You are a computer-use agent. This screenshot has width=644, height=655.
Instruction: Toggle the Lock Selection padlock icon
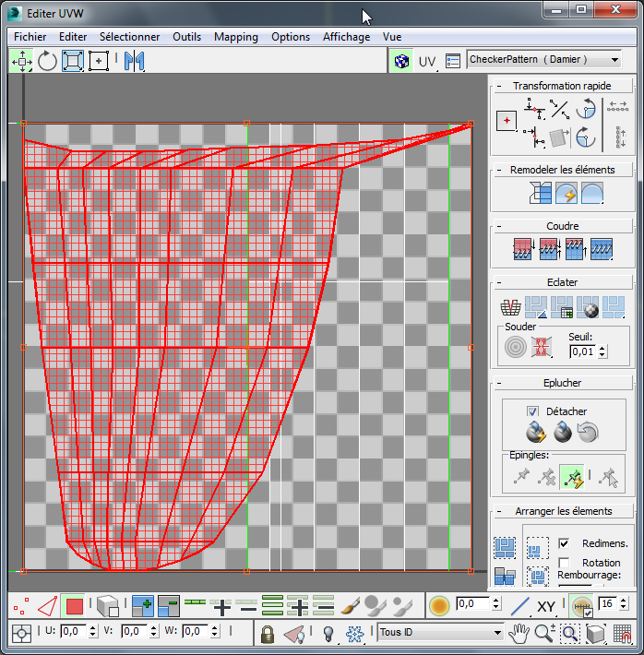pyautogui.click(x=268, y=634)
